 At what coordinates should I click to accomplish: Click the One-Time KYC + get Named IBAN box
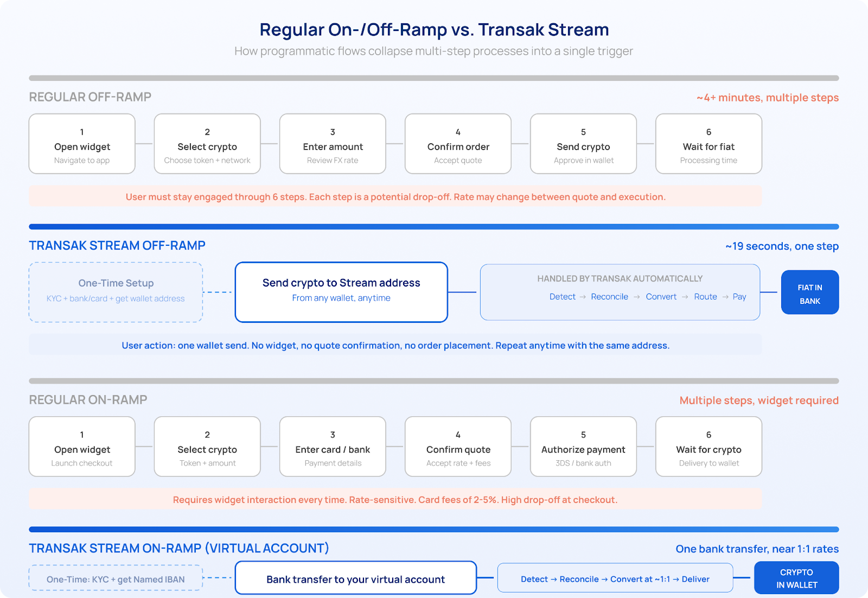tap(116, 579)
